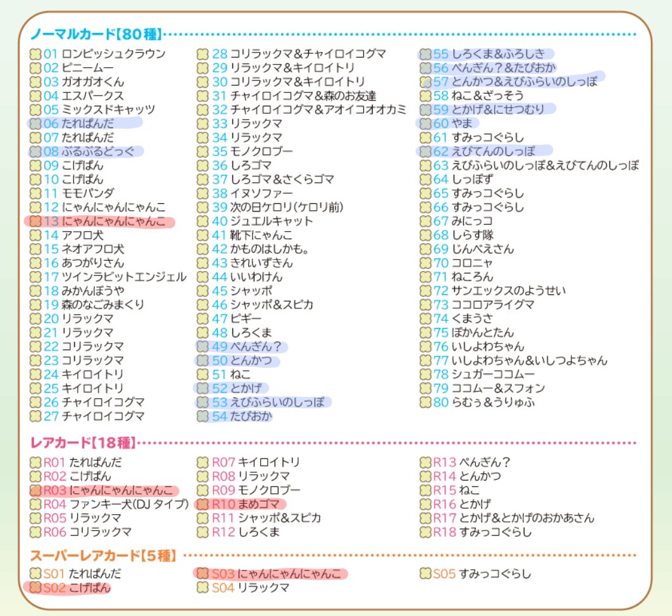Tick the checkbox for 55 しろくま&ふろしき
The image size is (672, 616).
point(425,54)
